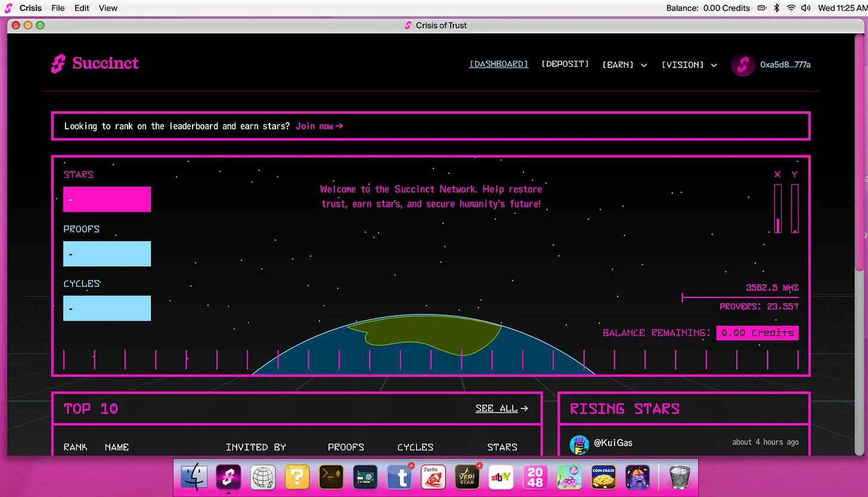Screen dimensions: 868x497
Task: Click the Succinct logo in header
Action: [95, 63]
